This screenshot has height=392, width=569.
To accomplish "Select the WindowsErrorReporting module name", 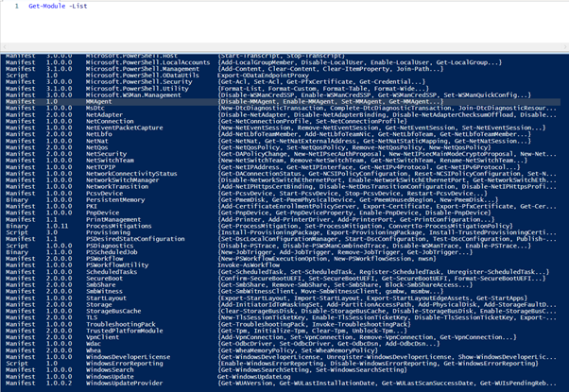I will point(124,364).
